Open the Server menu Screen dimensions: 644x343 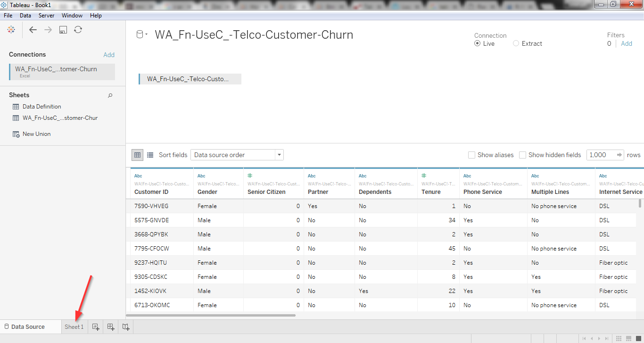(46, 16)
